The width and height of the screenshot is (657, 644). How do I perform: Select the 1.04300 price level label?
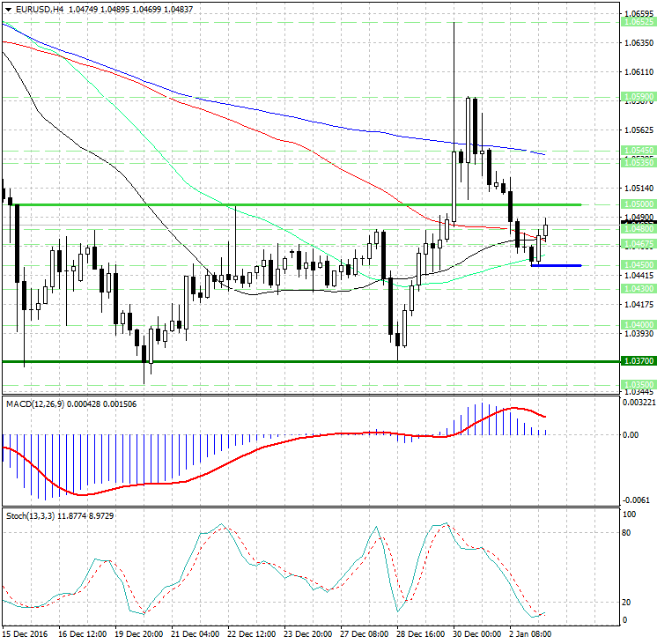[639, 289]
